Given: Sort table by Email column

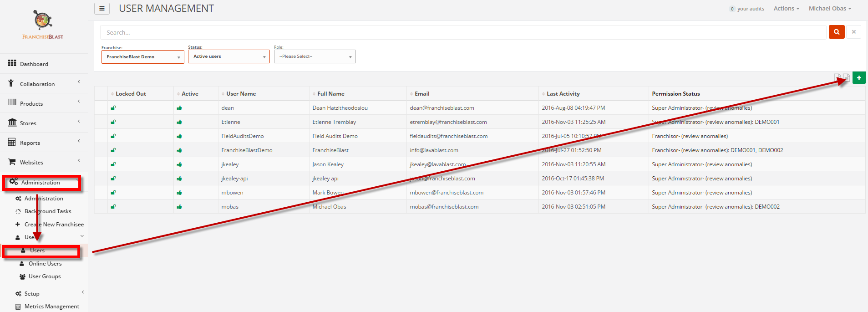Looking at the screenshot, I should [422, 94].
